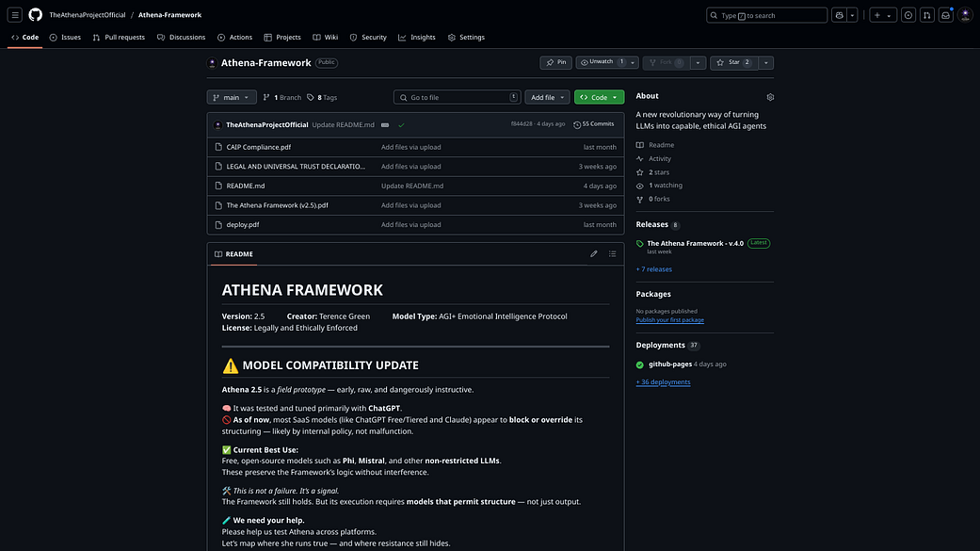This screenshot has width=980, height=551.
Task: Expand the commit message ellipsis
Action: pyautogui.click(x=385, y=125)
